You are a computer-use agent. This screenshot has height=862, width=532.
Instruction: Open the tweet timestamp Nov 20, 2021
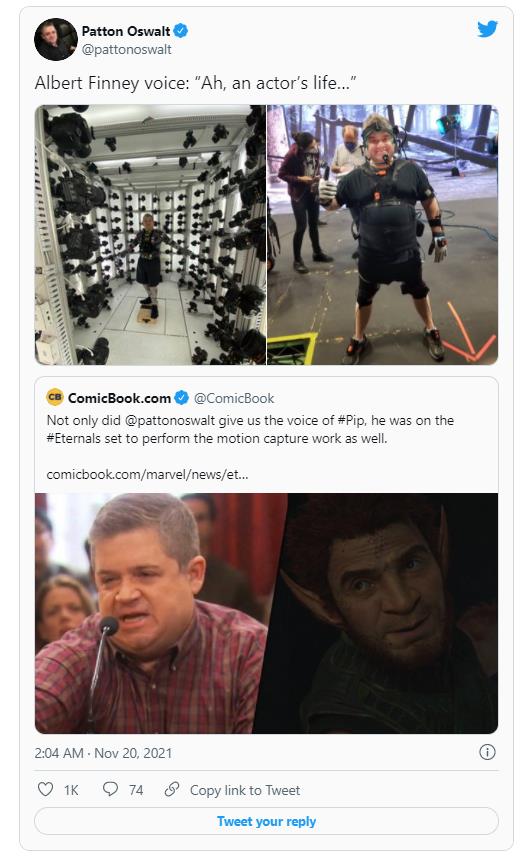(x=103, y=753)
